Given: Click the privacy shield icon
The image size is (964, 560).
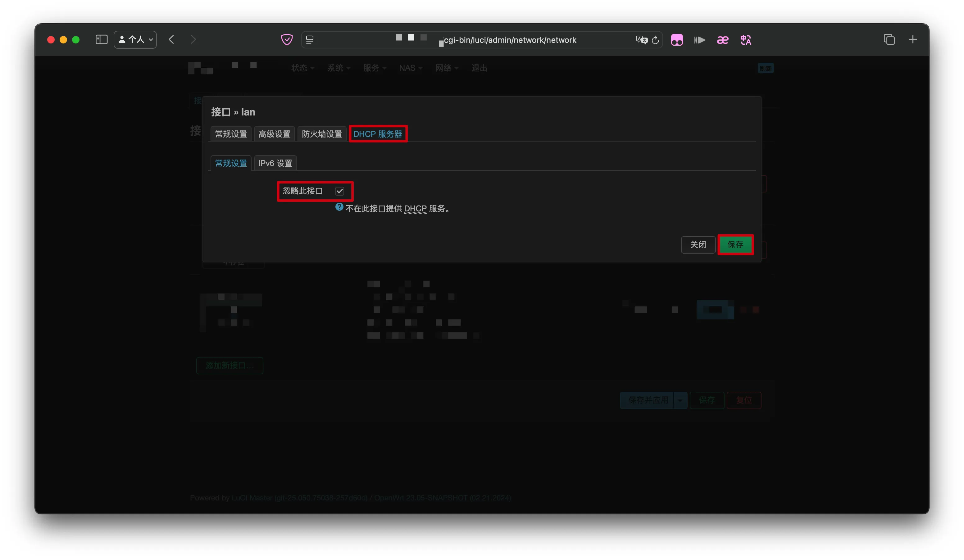Looking at the screenshot, I should tap(287, 40).
